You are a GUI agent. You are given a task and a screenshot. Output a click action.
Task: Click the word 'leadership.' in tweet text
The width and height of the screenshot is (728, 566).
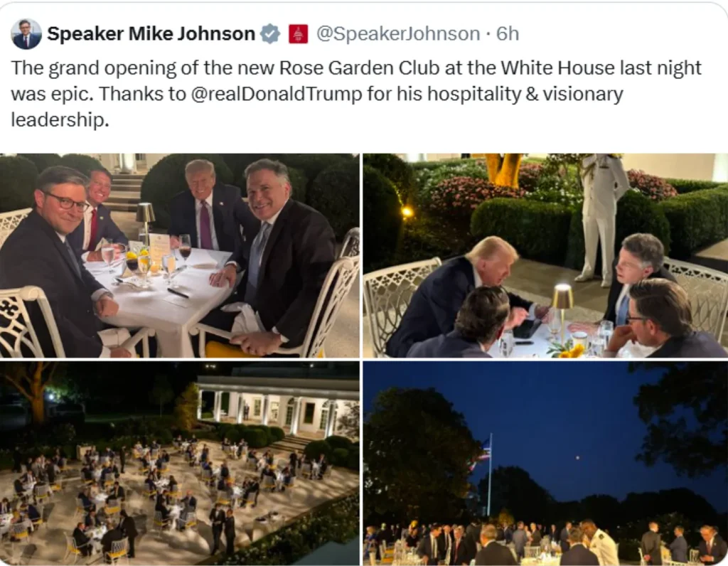tap(60, 119)
